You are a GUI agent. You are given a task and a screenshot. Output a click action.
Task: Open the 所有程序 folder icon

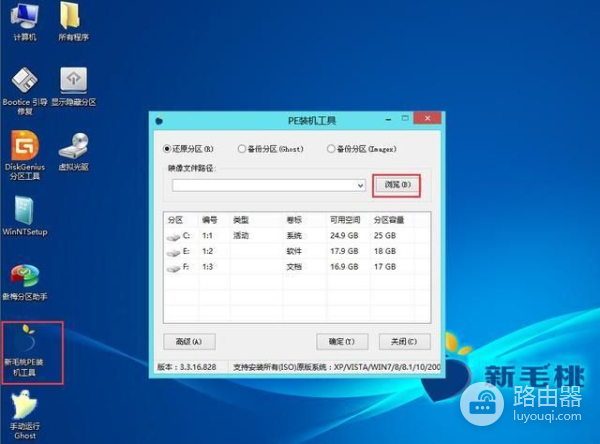pyautogui.click(x=73, y=21)
